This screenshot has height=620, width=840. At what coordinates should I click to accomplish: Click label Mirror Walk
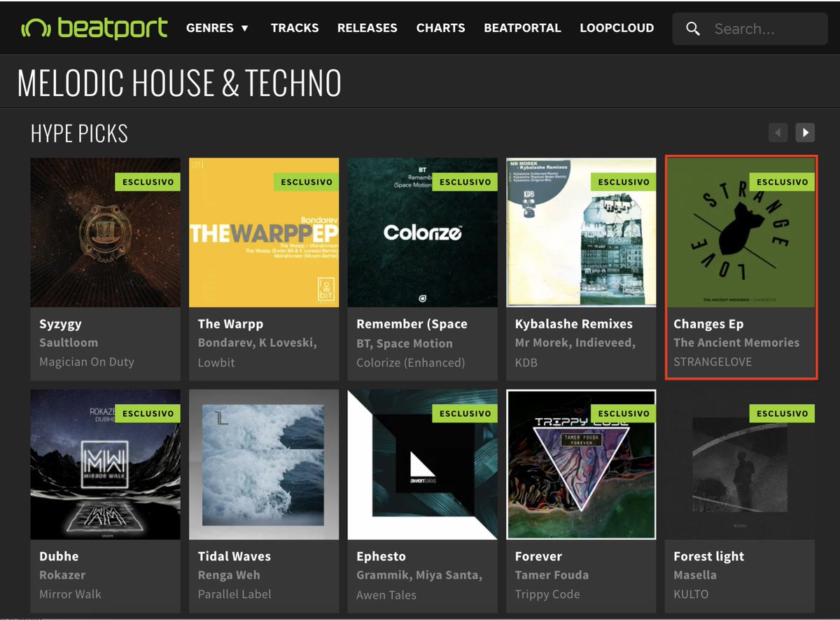coord(70,594)
